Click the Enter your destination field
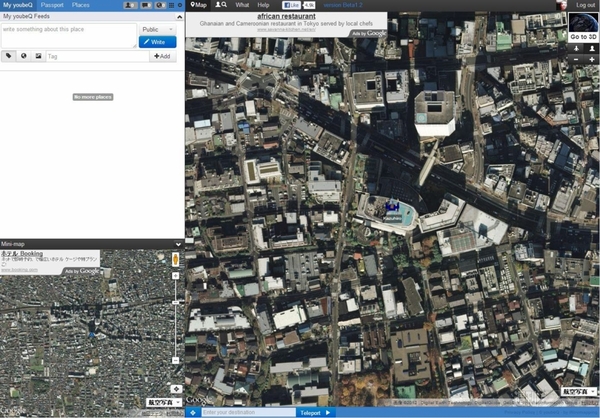Image resolution: width=600 pixels, height=418 pixels. (249, 413)
